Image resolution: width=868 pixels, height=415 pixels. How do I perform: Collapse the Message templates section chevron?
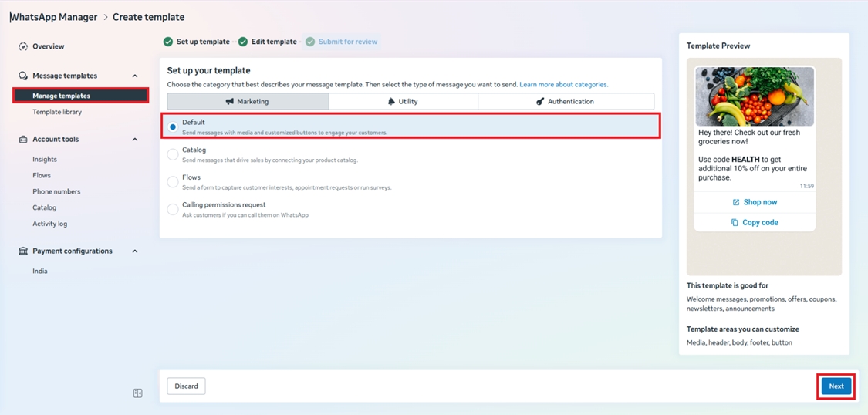pos(135,76)
